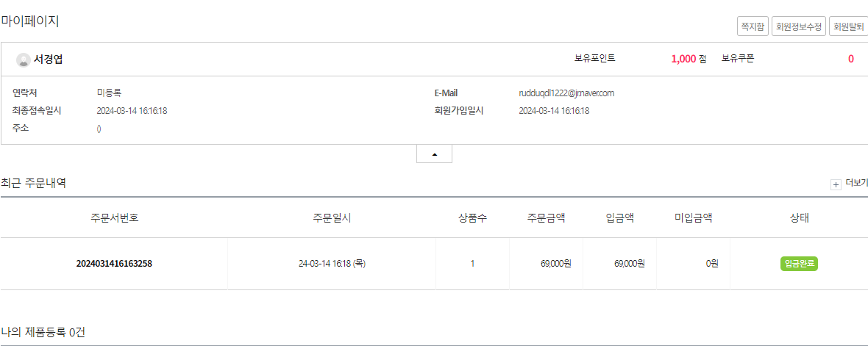Click the 주문서번호 column header
This screenshot has height=346, width=868.
(x=114, y=218)
